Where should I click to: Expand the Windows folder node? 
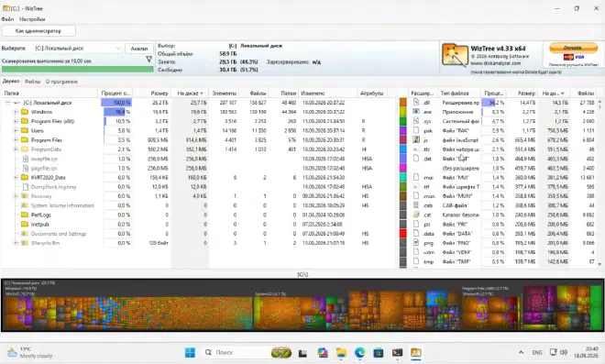(x=16, y=112)
